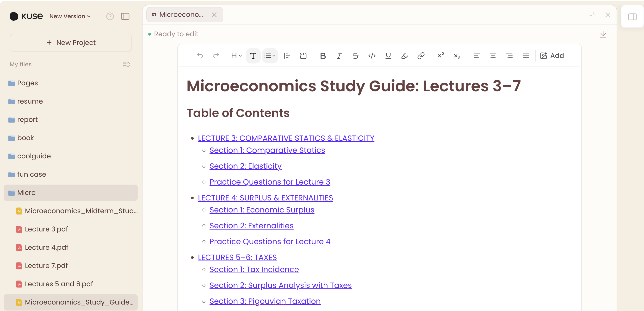Open Section 2: Elasticity link

(245, 166)
